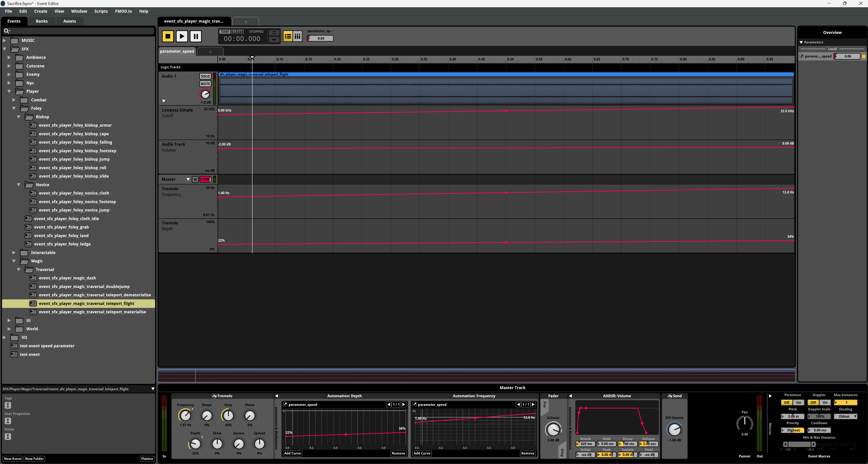The image size is (868, 464).
Task: Click the list view layout icon
Action: coord(287,36)
